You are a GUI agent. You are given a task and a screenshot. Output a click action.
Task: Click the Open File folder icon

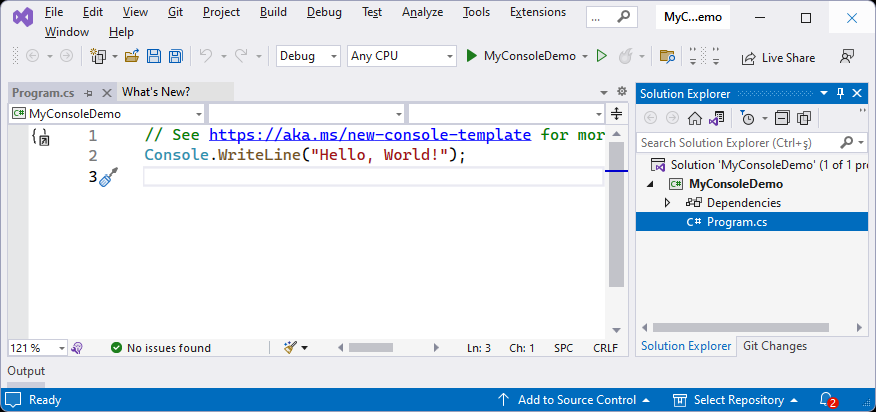point(131,57)
